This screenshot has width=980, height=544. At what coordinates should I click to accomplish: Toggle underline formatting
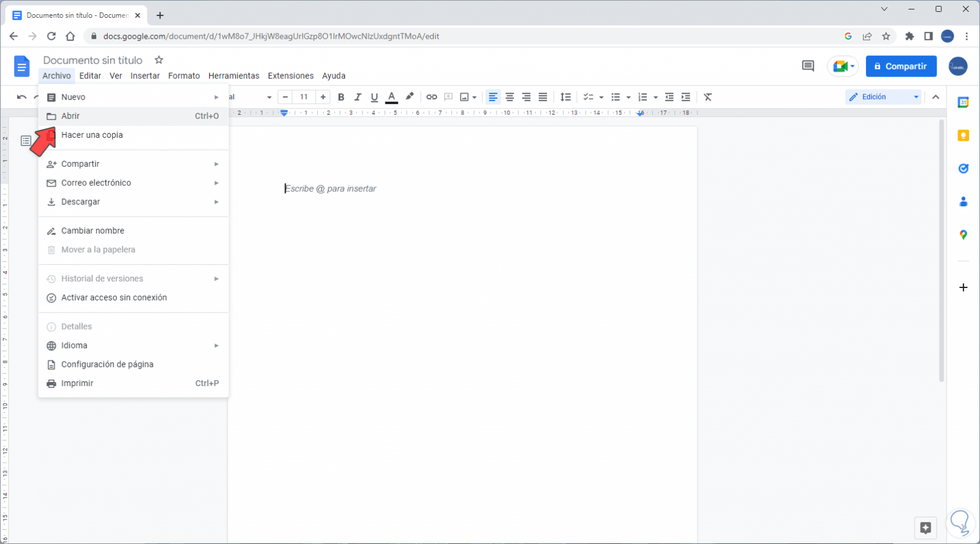point(374,97)
